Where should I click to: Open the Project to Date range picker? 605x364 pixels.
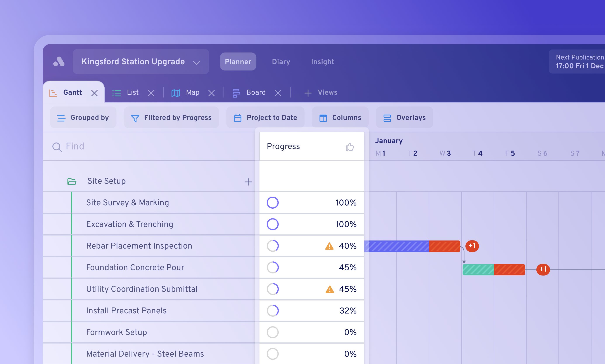[x=265, y=117]
